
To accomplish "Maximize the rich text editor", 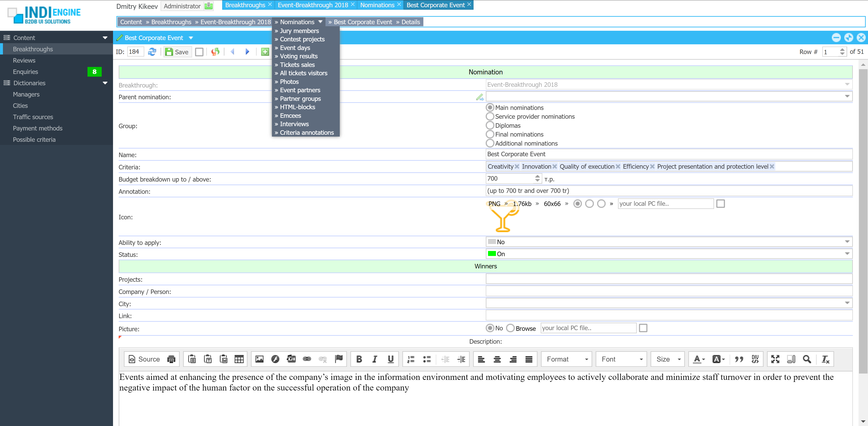I will pyautogui.click(x=775, y=359).
